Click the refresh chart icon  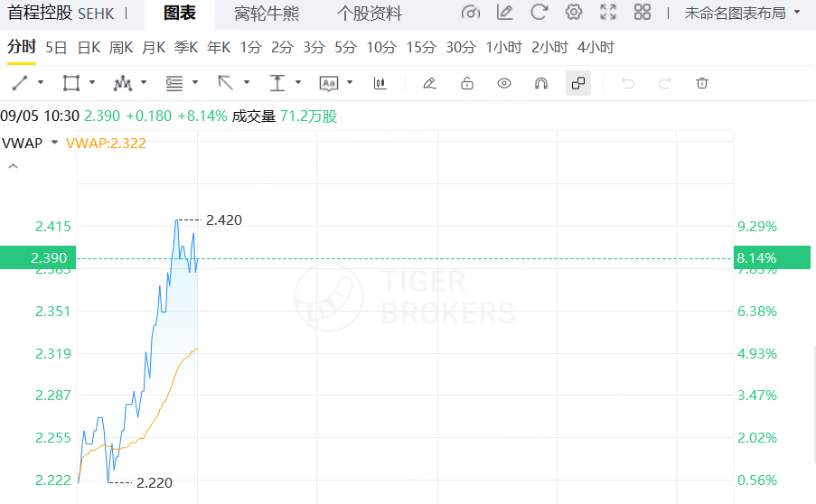[x=539, y=12]
